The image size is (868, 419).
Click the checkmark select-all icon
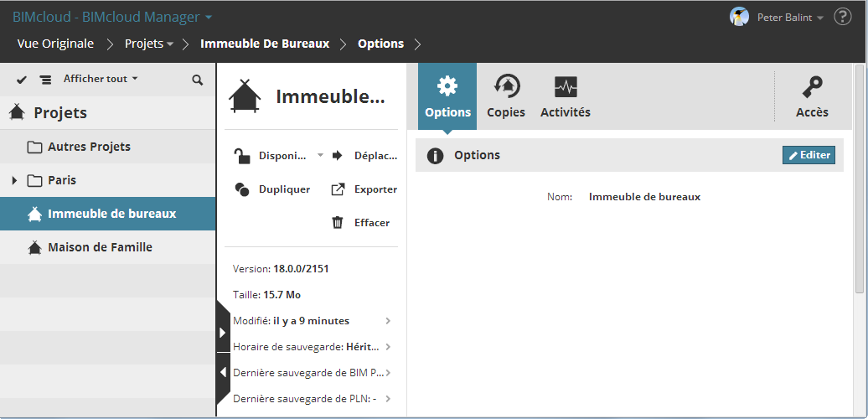(x=22, y=80)
